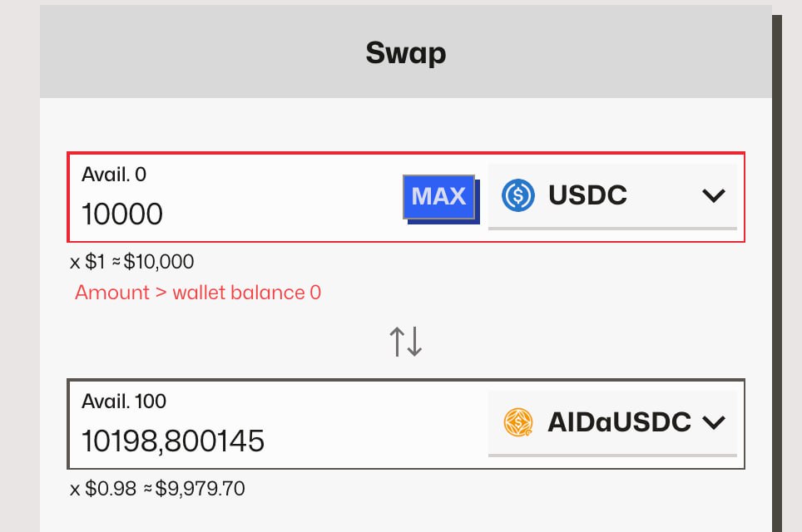Click the orange AIDaUSDC token icon
The width and height of the screenshot is (802, 532).
[518, 422]
